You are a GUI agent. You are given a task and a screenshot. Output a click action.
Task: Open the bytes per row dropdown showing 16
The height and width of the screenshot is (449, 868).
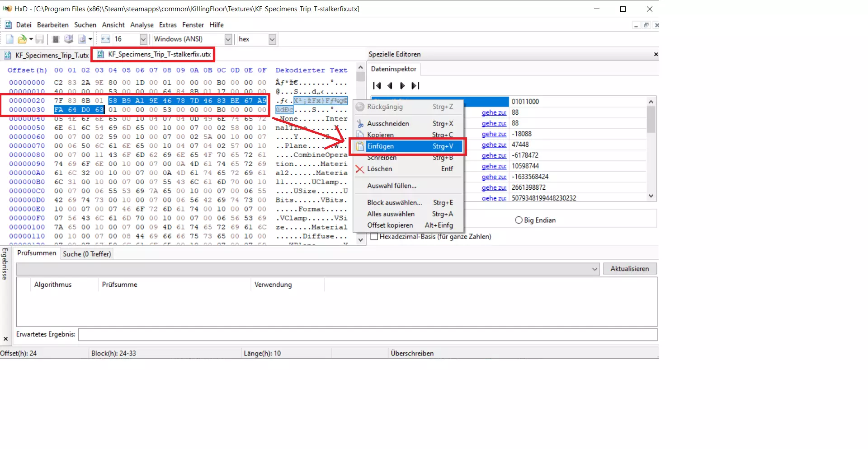[x=143, y=39]
